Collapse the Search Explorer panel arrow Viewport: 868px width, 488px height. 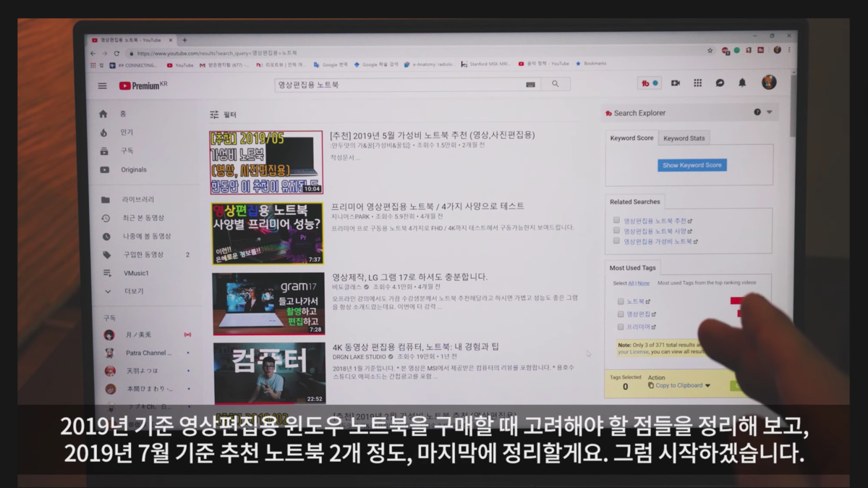coord(770,112)
